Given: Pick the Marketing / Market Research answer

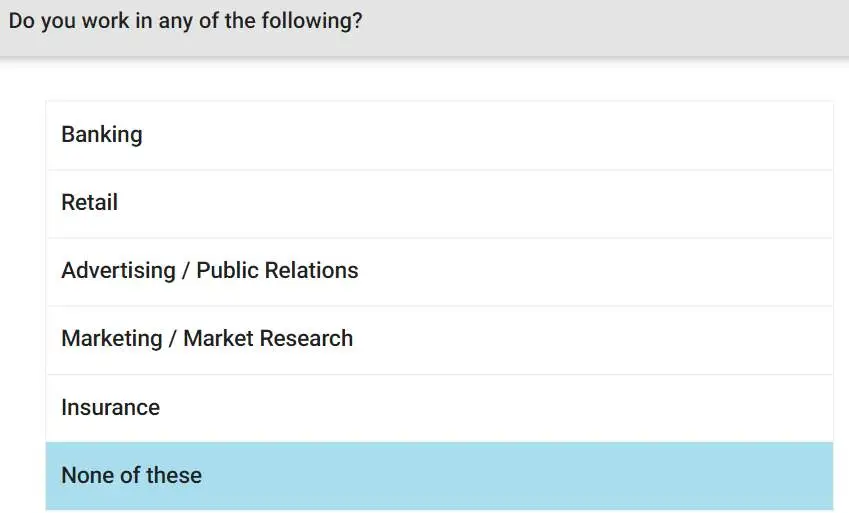Looking at the screenshot, I should [x=439, y=340].
